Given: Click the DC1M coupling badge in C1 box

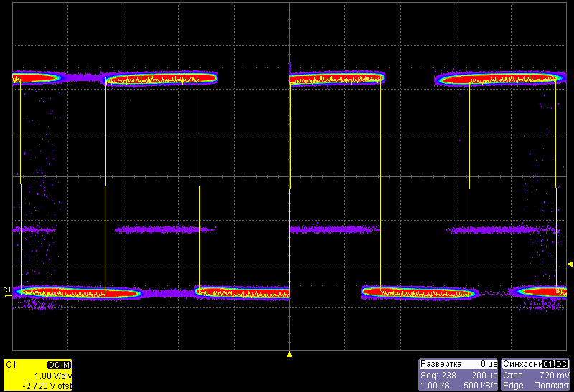Looking at the screenshot, I should pyautogui.click(x=59, y=365).
